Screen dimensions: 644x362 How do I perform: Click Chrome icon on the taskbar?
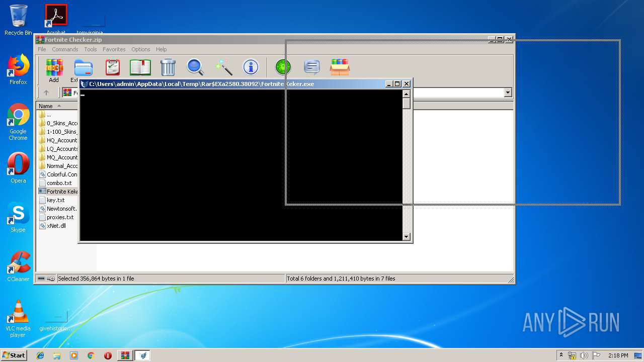[x=91, y=355]
